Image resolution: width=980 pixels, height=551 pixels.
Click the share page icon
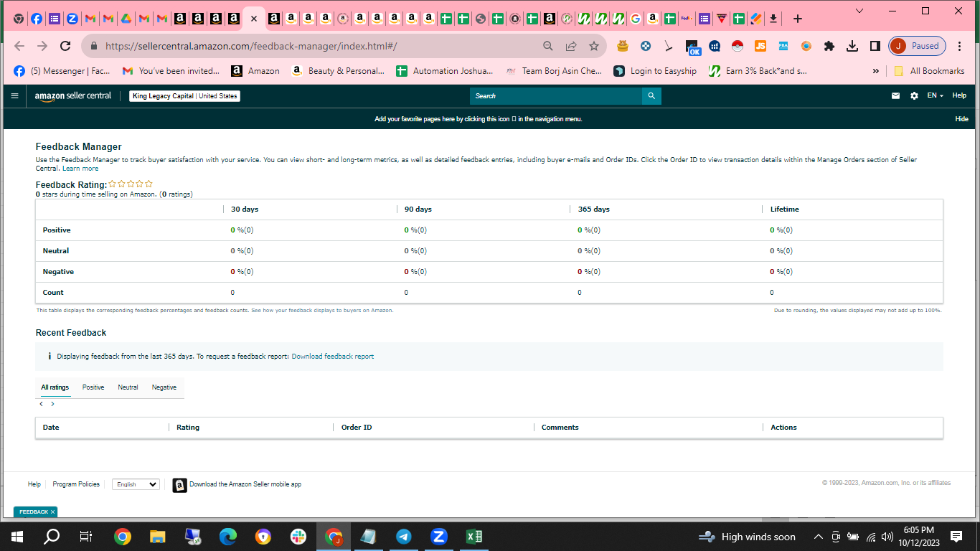point(571,46)
